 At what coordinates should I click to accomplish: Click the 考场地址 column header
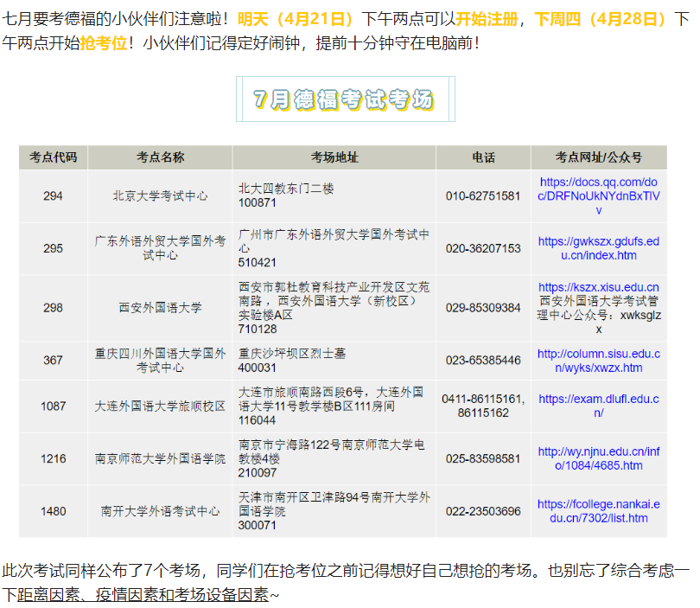coord(334,157)
